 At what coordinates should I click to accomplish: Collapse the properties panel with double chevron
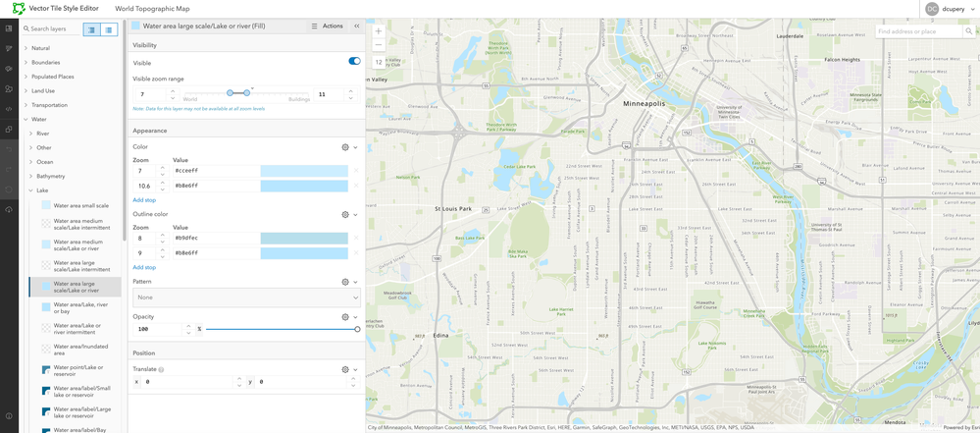click(356, 27)
